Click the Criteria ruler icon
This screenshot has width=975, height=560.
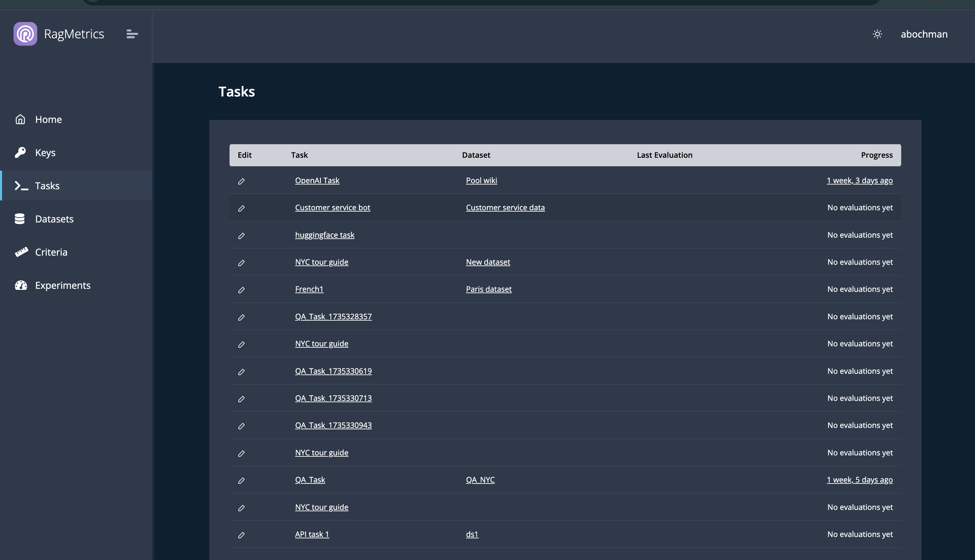[x=21, y=252]
